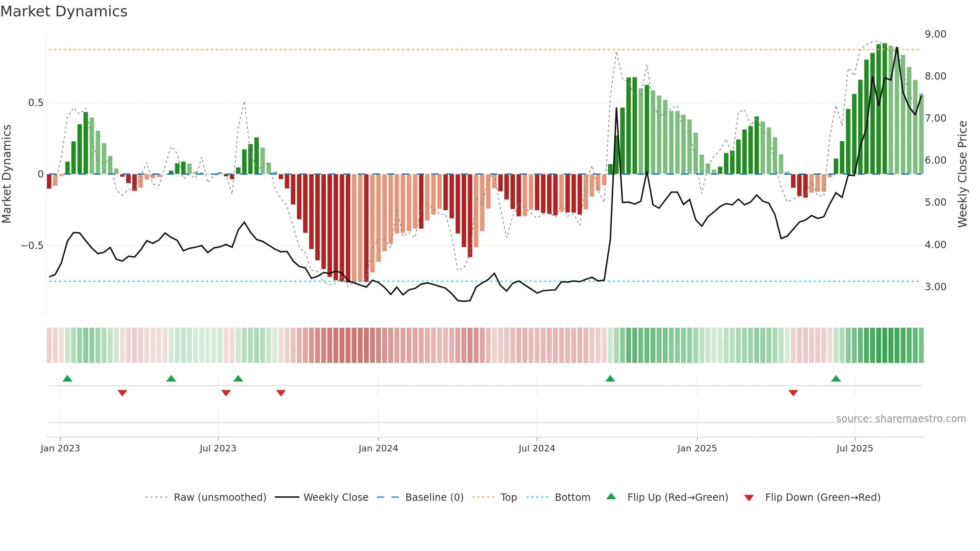Click the 3.00 price axis label
This screenshot has height=551, width=980.
coord(935,287)
